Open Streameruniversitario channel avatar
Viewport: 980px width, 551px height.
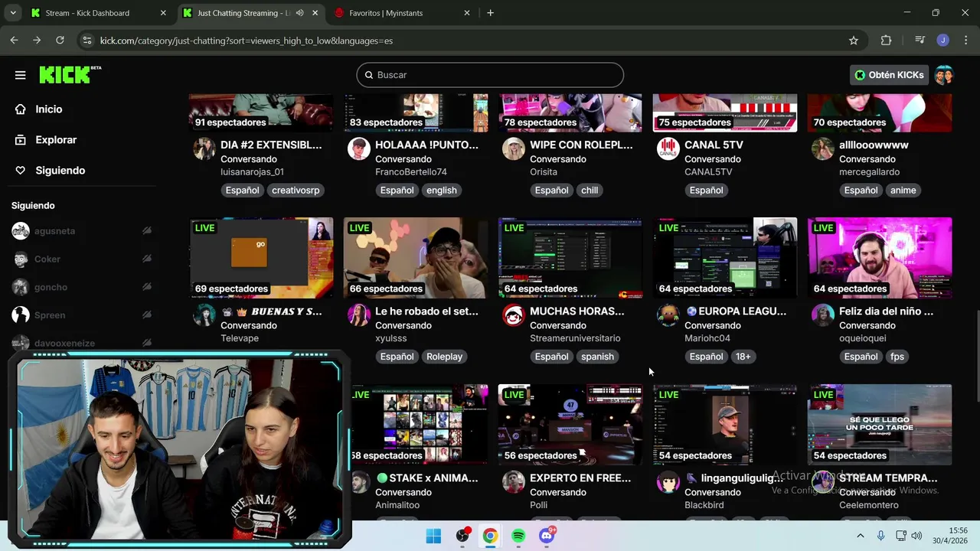coord(514,315)
